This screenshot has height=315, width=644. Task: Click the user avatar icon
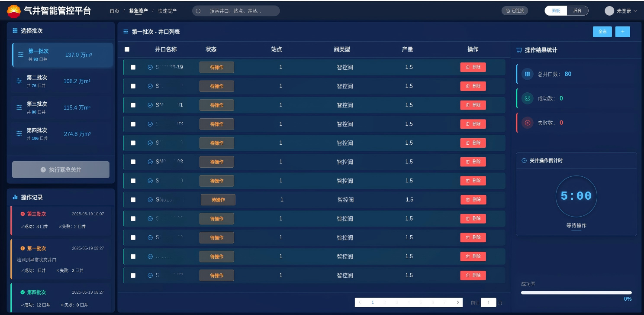[x=609, y=11]
